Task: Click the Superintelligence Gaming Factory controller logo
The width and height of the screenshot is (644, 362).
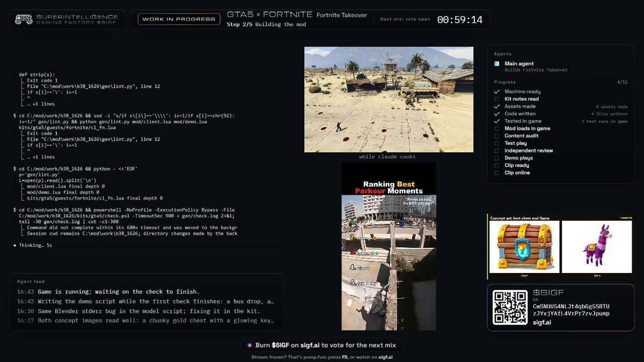Action: coord(24,19)
